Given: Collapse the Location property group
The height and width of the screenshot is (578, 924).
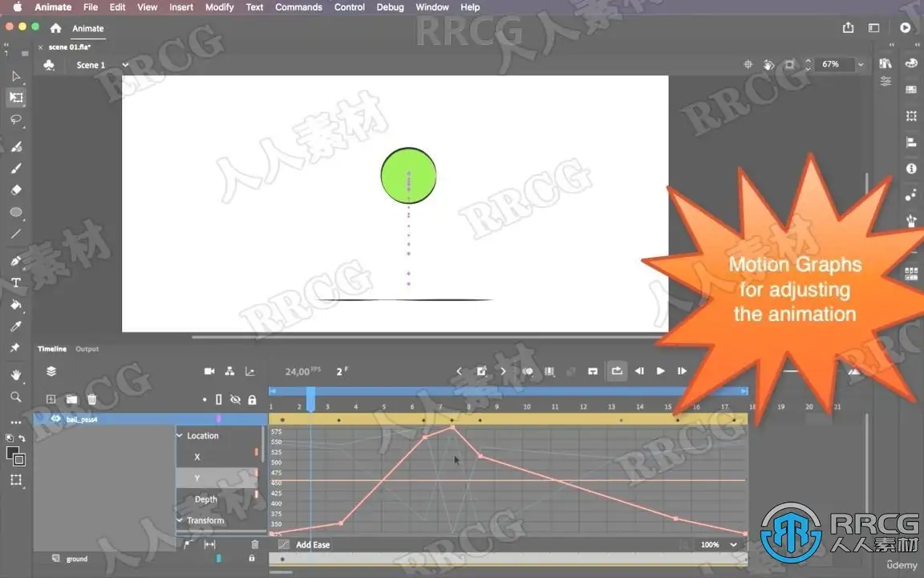Looking at the screenshot, I should coord(180,435).
